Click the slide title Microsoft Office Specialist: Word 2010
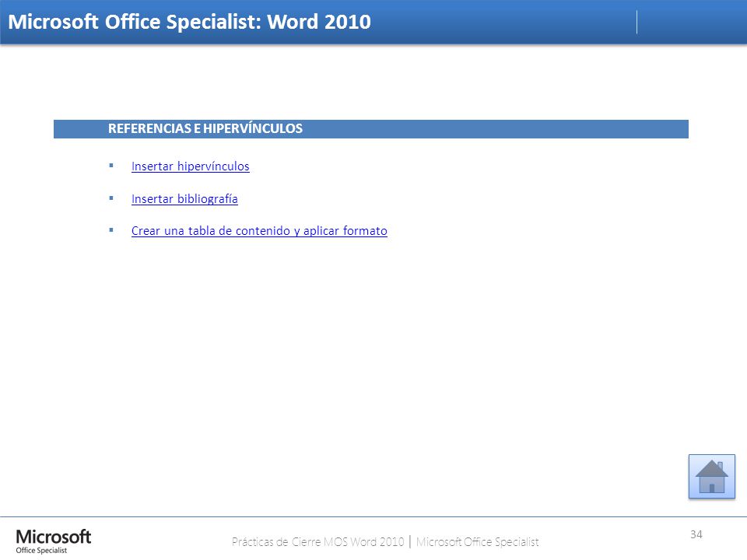Viewport: 747px width, 560px height. click(190, 22)
